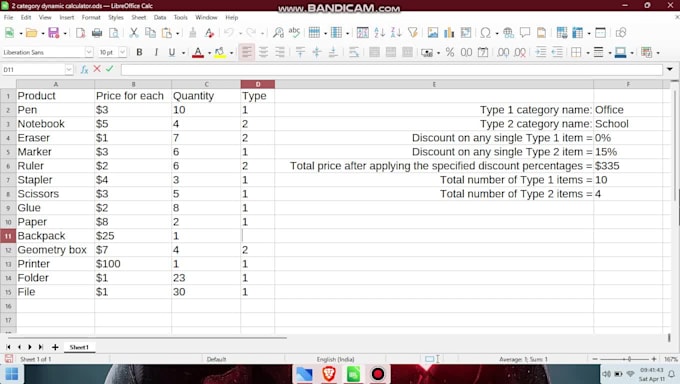The height and width of the screenshot is (384, 680).
Task: Set Align Right for cell
Action: [280, 53]
